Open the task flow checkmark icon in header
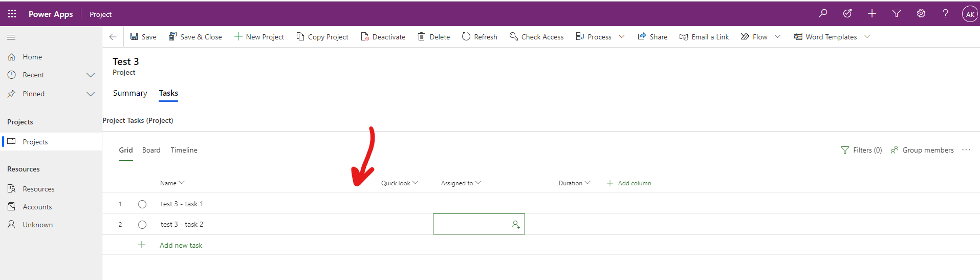 [x=847, y=14]
